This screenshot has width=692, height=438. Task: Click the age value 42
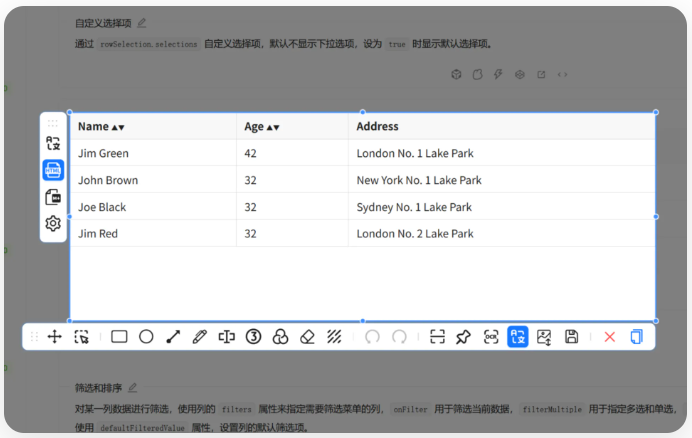click(x=250, y=153)
